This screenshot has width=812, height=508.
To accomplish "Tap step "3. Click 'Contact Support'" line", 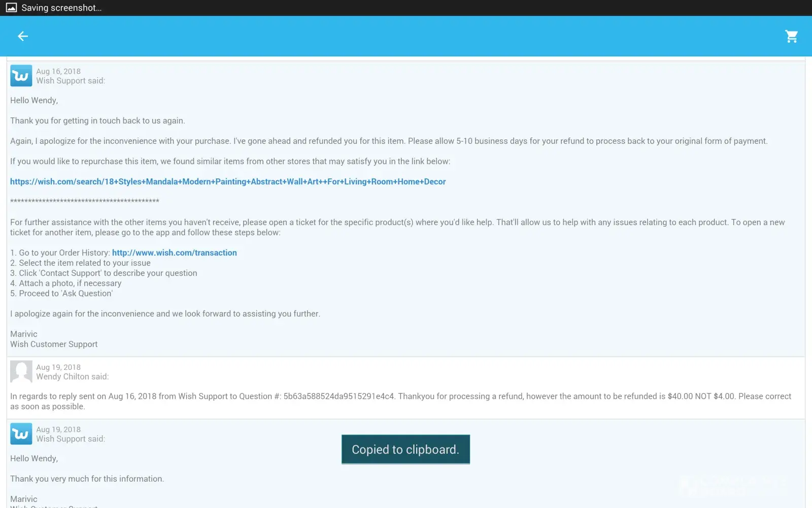I will point(104,273).
